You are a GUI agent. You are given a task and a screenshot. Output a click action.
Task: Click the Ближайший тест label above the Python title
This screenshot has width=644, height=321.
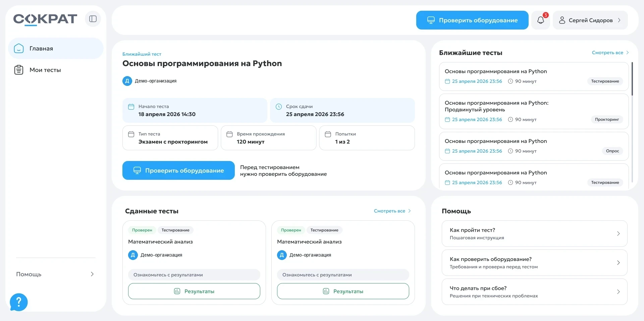point(142,54)
